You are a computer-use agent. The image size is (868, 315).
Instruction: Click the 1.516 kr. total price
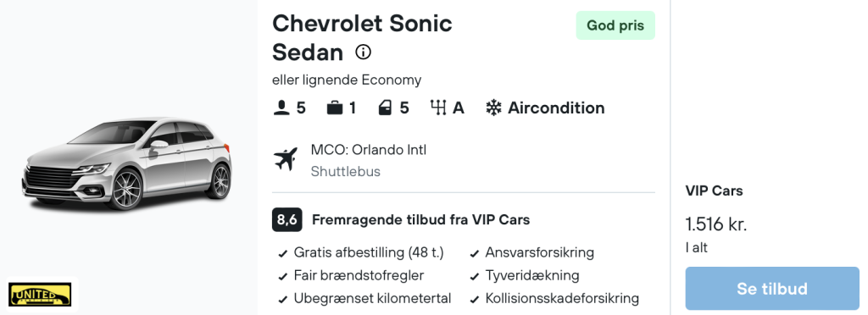click(x=716, y=224)
